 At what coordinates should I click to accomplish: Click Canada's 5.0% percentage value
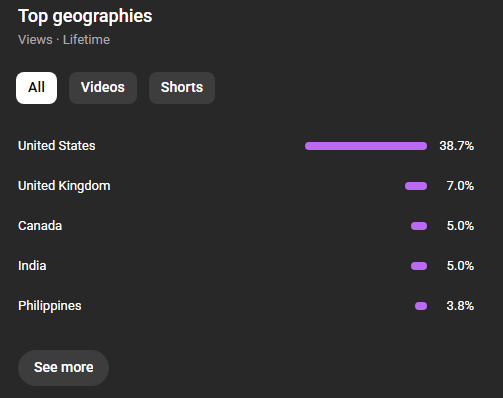[460, 226]
